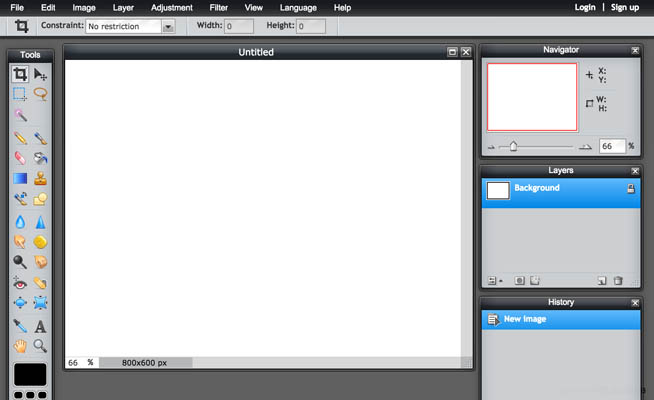
Task: Switch to the Hand pan tool
Action: coord(20,346)
